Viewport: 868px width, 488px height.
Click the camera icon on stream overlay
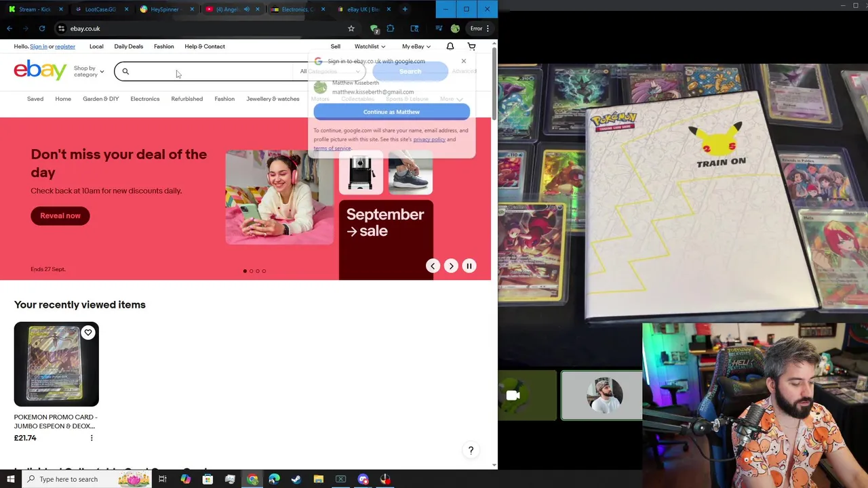tap(513, 395)
